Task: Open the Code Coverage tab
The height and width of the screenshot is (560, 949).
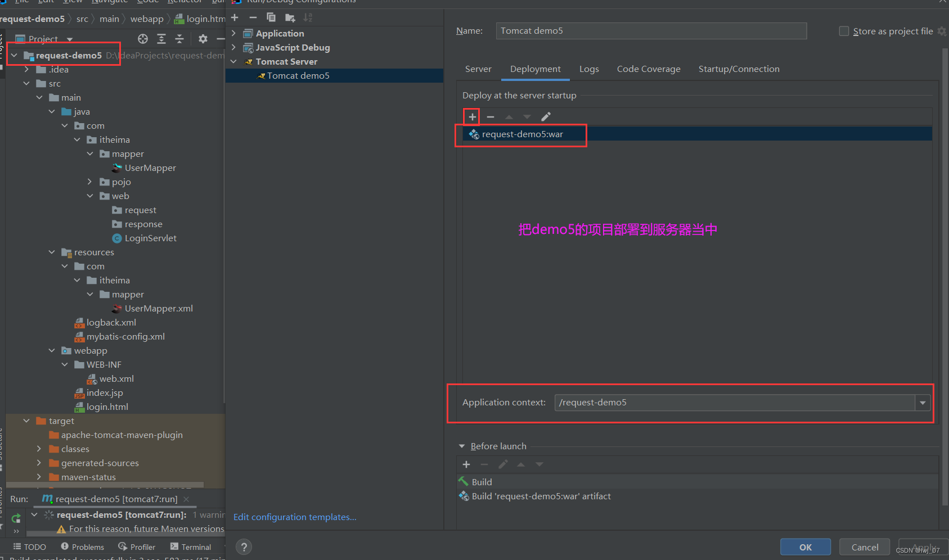Action: tap(649, 69)
